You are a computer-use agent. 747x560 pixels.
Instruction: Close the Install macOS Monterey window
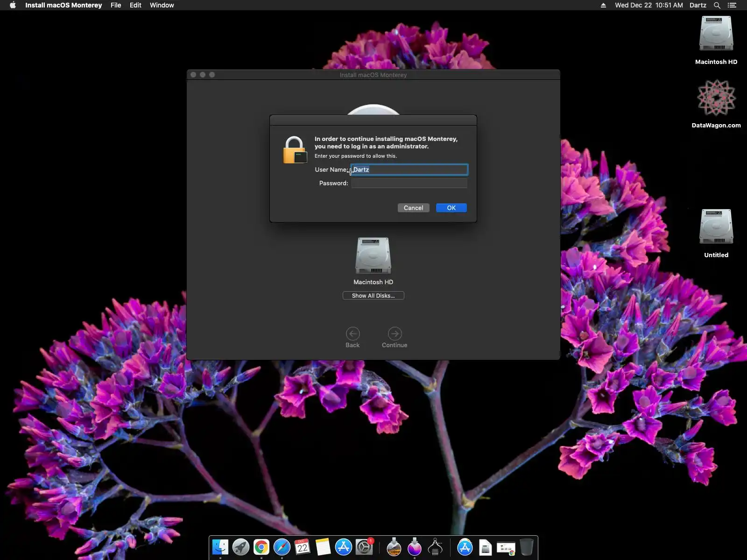pos(193,75)
